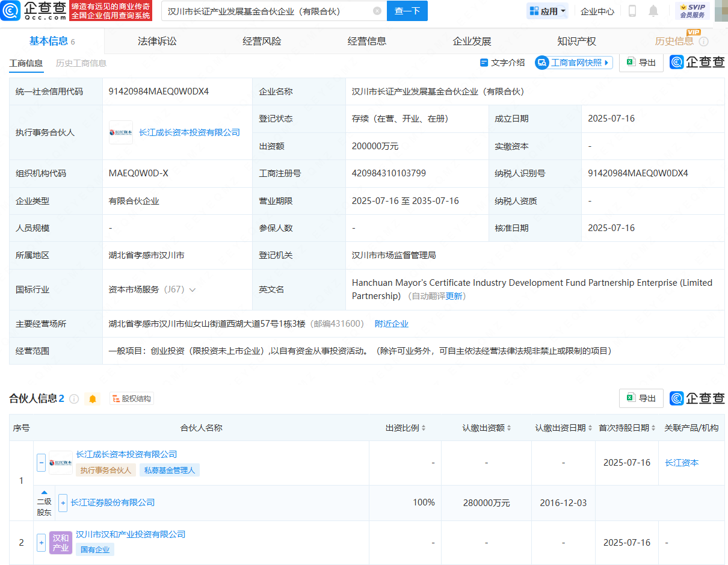Switch to 经营风险 tab
This screenshot has height=565, width=728.
tap(262, 41)
